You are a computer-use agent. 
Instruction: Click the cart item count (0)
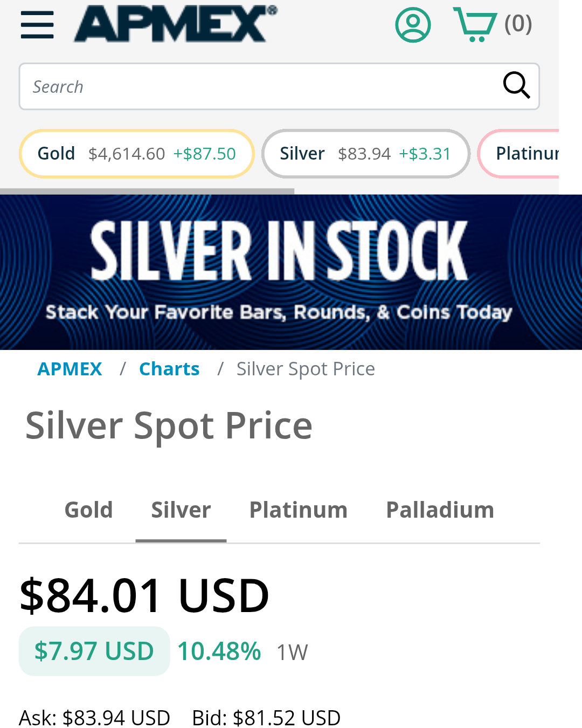tap(518, 24)
